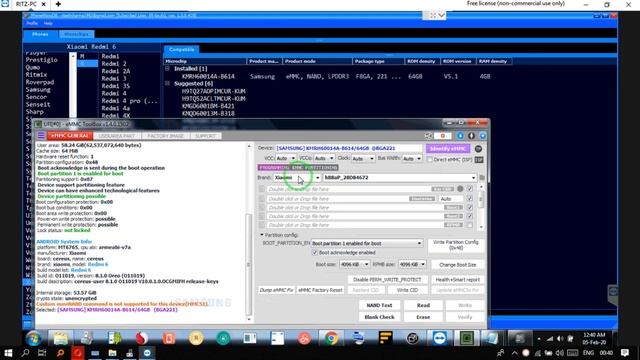
Task: Add a new session tab with plus icon
Action: point(58,4)
